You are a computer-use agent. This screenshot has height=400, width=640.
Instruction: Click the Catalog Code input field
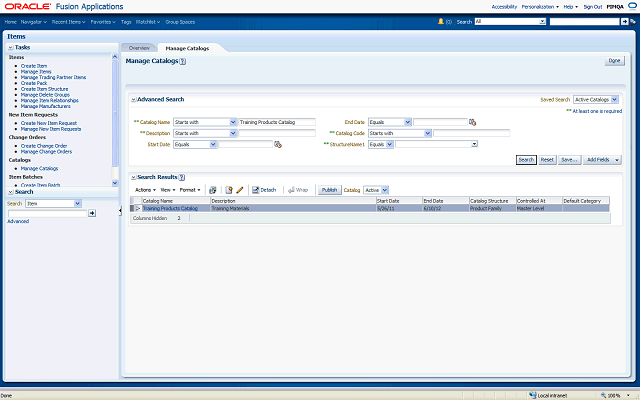[470, 133]
